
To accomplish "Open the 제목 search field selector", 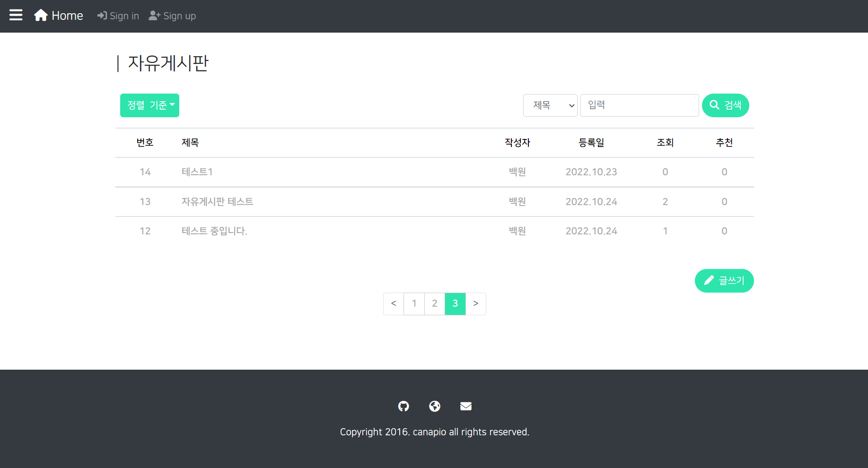I will tap(550, 105).
